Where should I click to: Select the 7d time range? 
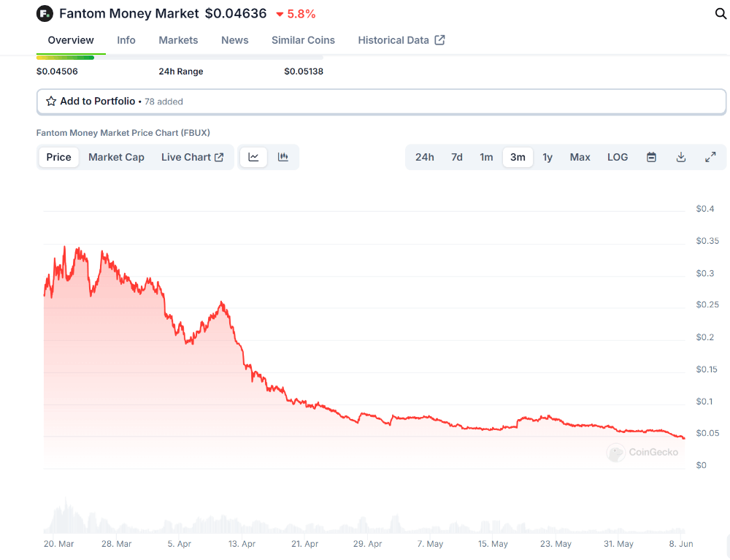457,157
